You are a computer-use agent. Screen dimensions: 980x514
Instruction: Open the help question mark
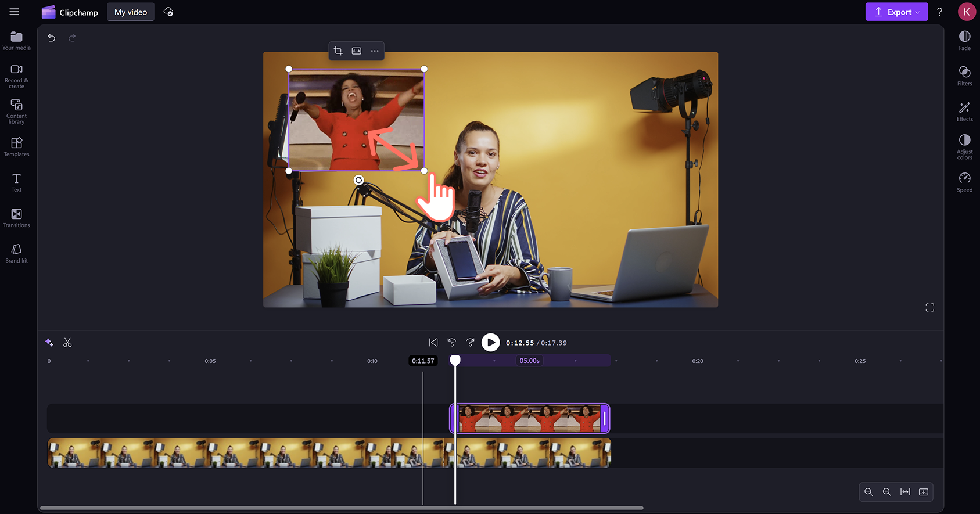939,12
